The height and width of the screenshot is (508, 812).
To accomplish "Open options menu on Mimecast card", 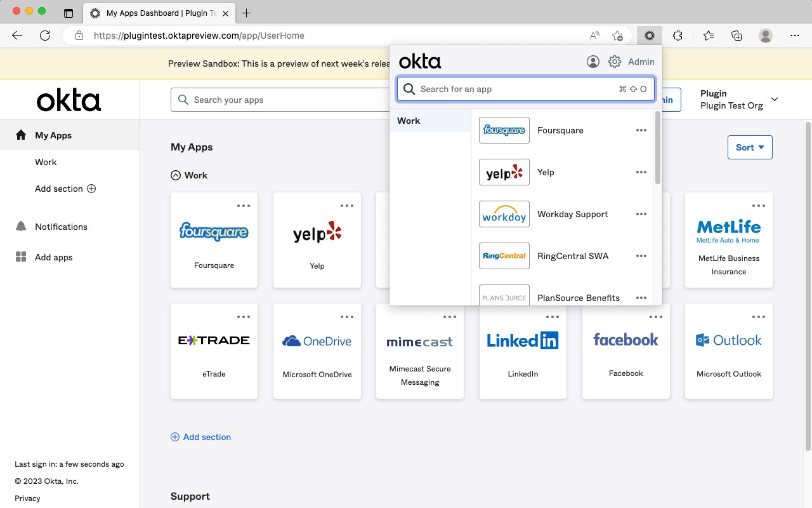I will (x=450, y=317).
